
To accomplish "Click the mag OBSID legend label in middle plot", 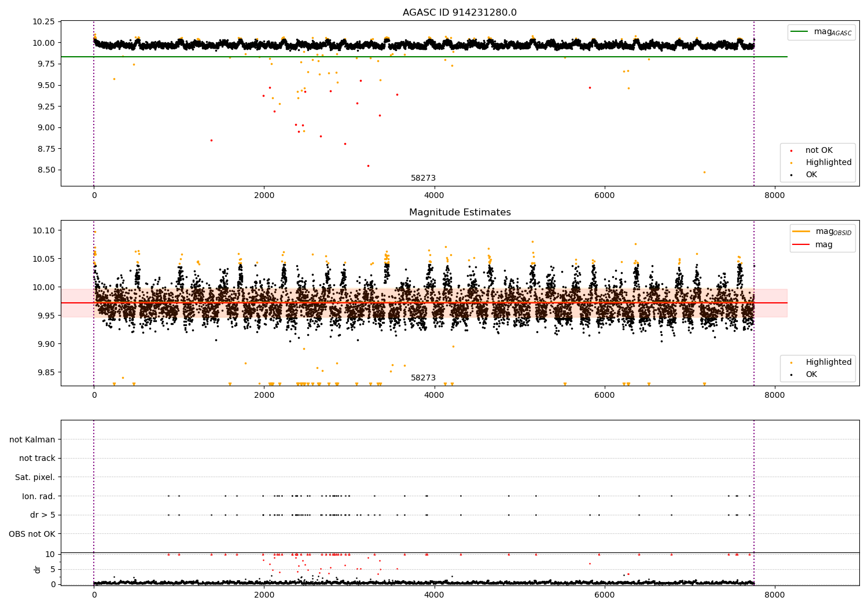I will point(833,232).
